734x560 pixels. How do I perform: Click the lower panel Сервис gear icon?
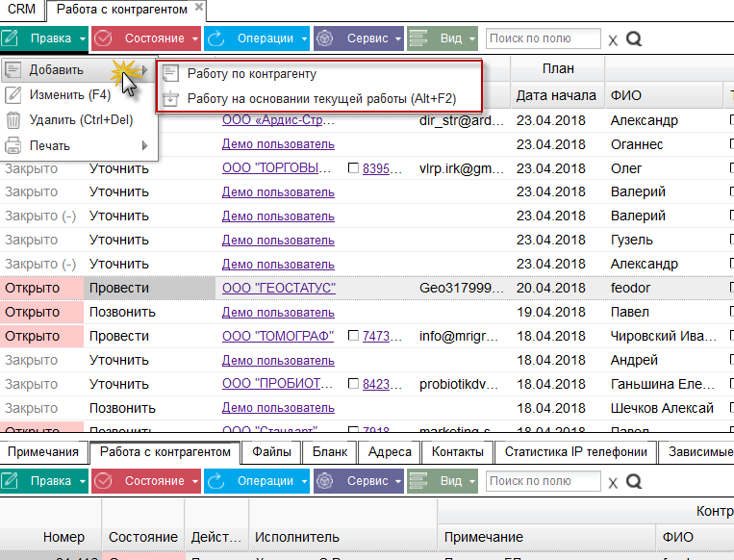click(x=324, y=481)
